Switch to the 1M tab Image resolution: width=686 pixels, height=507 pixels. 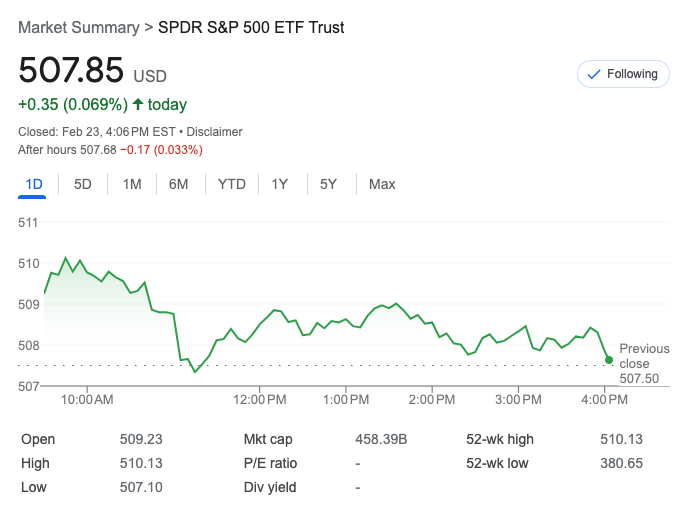tap(132, 184)
